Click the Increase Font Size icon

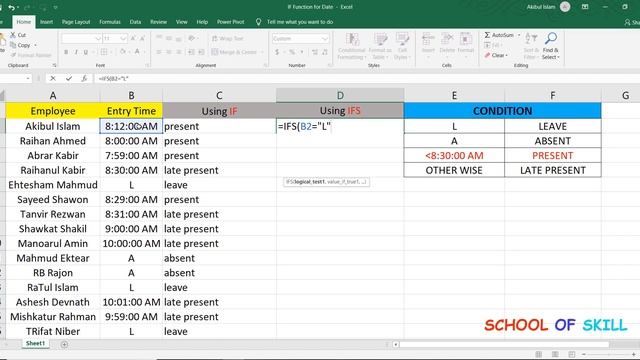pyautogui.click(x=133, y=38)
